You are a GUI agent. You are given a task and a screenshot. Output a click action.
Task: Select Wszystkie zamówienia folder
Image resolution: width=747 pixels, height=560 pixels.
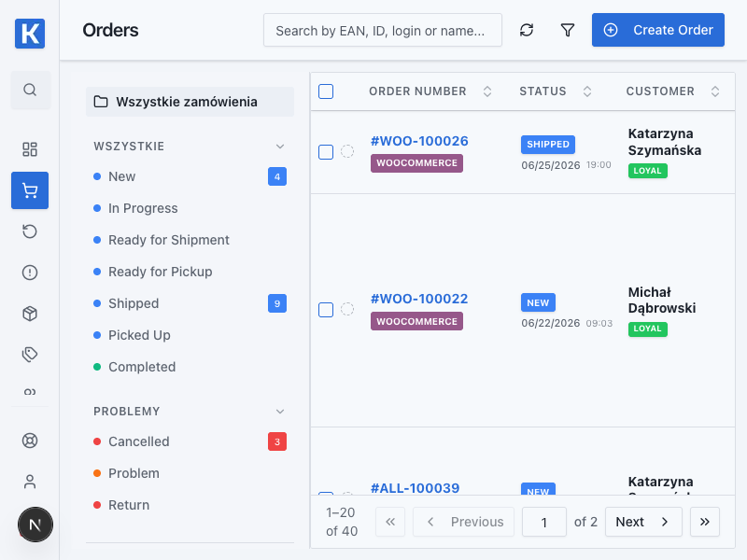[190, 102]
